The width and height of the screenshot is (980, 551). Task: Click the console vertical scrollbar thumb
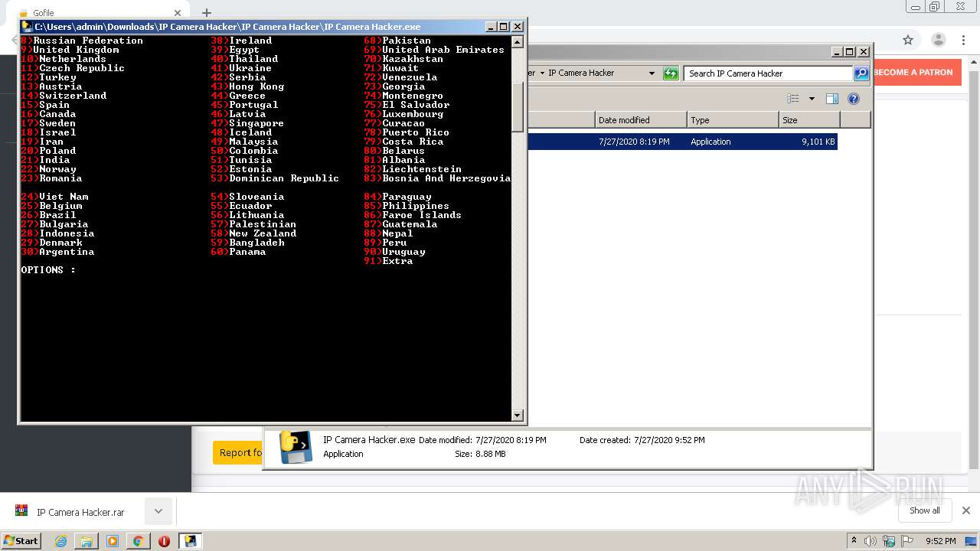(x=518, y=107)
